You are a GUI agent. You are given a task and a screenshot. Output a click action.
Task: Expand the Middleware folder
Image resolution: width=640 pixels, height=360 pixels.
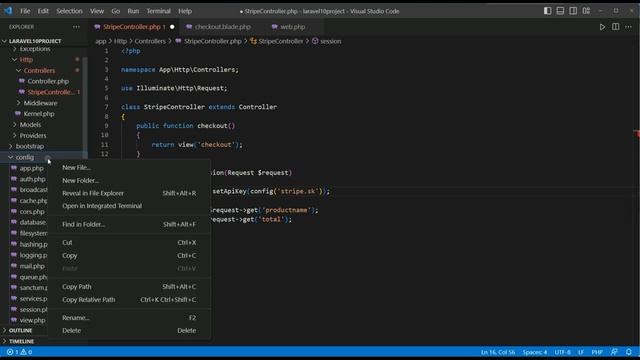[x=40, y=103]
